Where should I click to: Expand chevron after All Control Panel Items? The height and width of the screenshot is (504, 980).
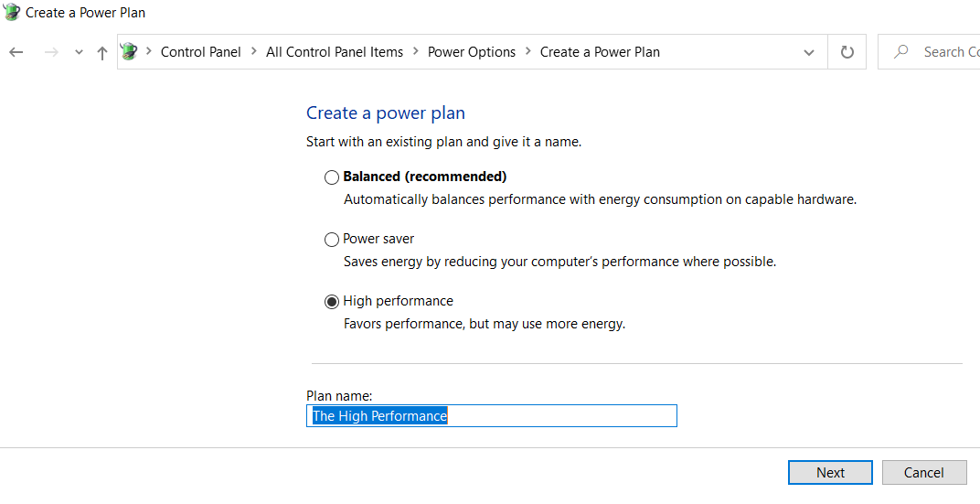pos(415,52)
